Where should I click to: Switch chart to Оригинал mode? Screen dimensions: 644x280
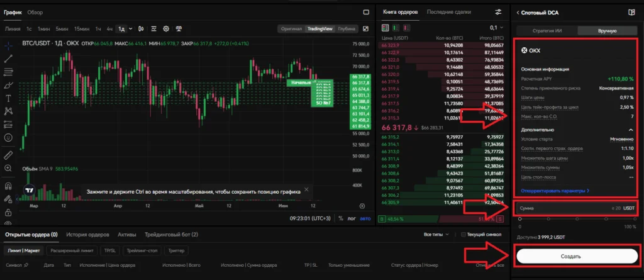pyautogui.click(x=291, y=29)
